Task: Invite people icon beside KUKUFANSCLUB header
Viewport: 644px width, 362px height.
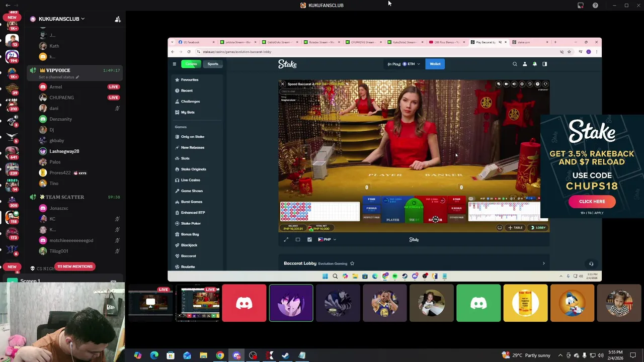Action: pyautogui.click(x=118, y=19)
